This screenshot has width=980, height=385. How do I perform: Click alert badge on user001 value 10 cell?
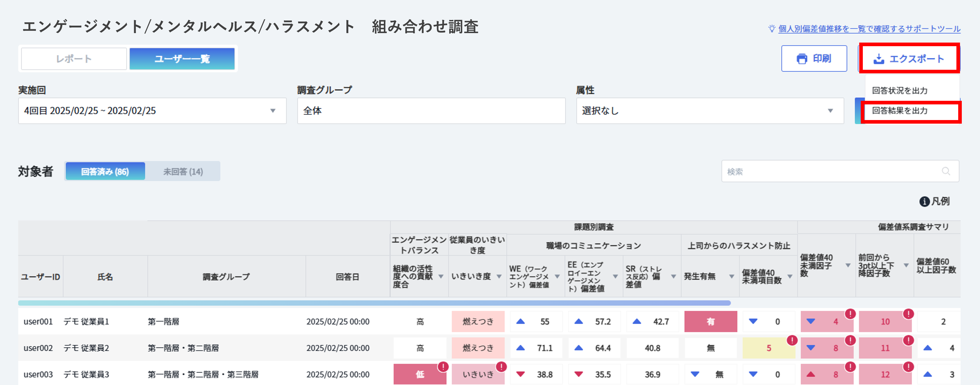pos(908,314)
